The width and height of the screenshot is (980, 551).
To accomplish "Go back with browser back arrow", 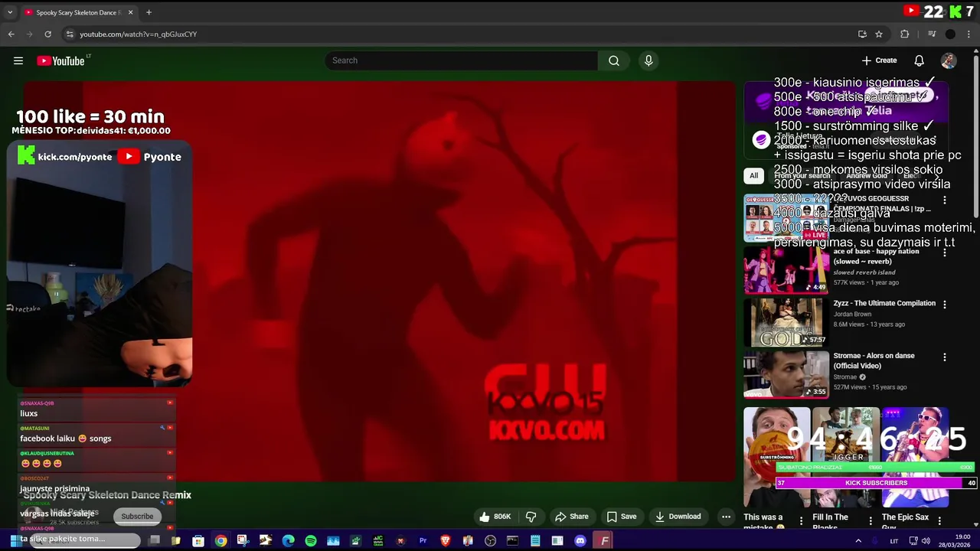I will coord(11,34).
